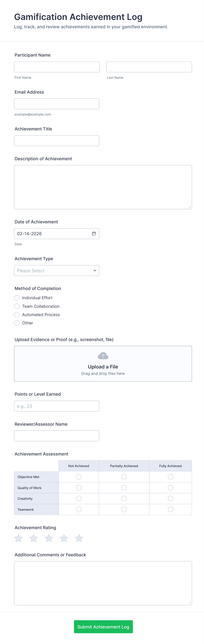Select the second star rating
Image resolution: width=204 pixels, height=644 pixels.
pos(34,538)
